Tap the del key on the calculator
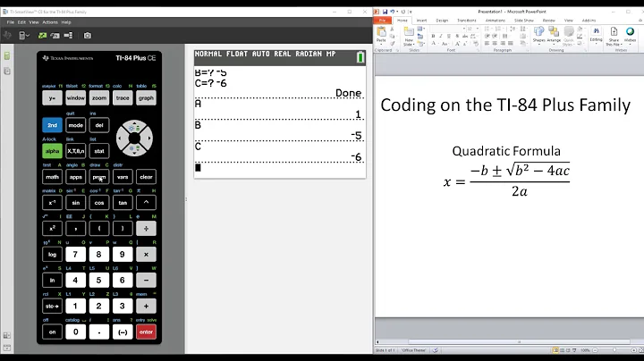 (x=99, y=125)
